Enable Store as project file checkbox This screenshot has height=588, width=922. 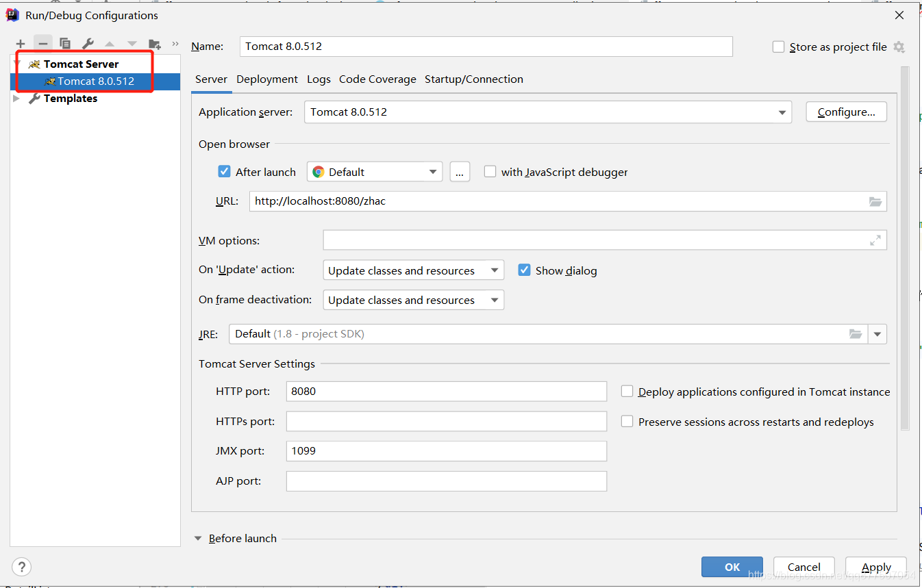[x=778, y=47]
